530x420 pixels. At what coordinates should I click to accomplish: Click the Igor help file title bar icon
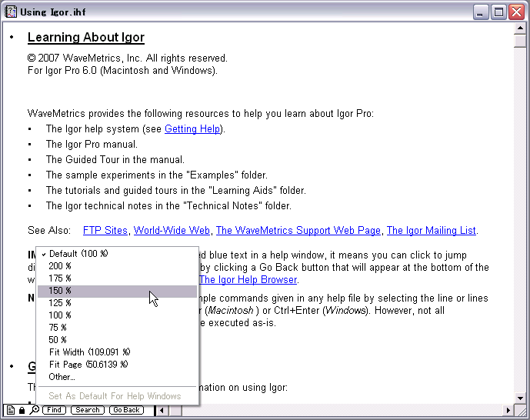click(11, 12)
